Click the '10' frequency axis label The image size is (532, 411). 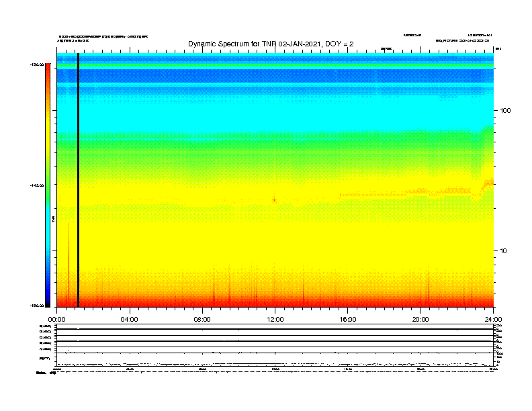503,251
